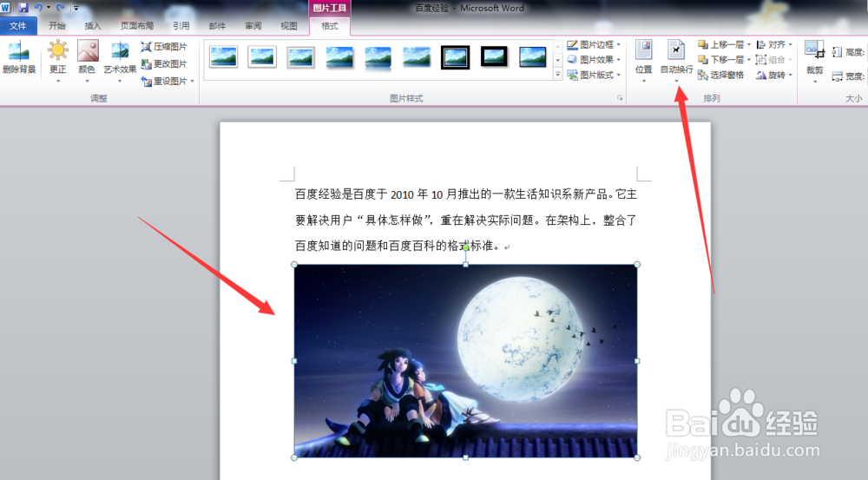Click the picture's green rotation handle
The height and width of the screenshot is (480, 868).
coord(465,247)
